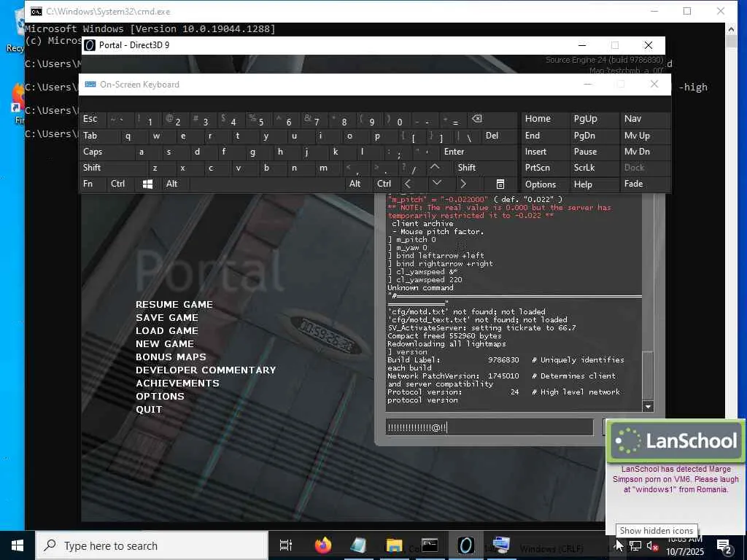747x560 pixels.
Task: Select New Game in Portal menu
Action: pyautogui.click(x=165, y=344)
